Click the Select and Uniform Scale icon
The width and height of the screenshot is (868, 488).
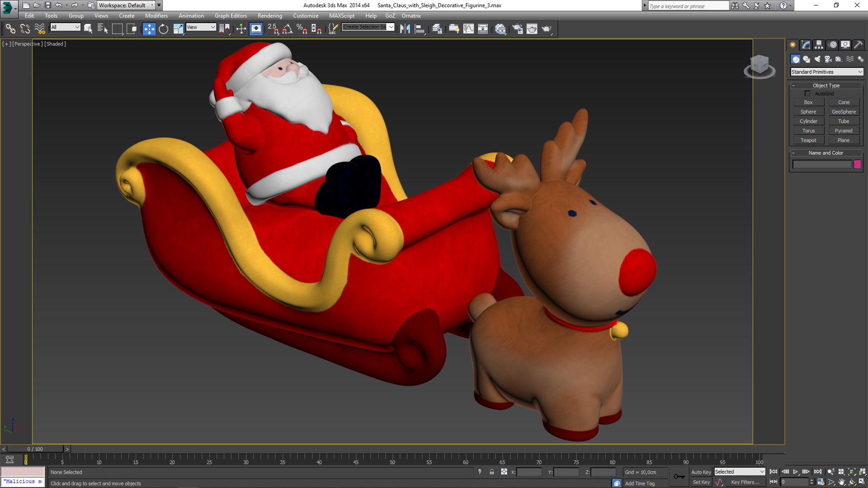pos(178,29)
